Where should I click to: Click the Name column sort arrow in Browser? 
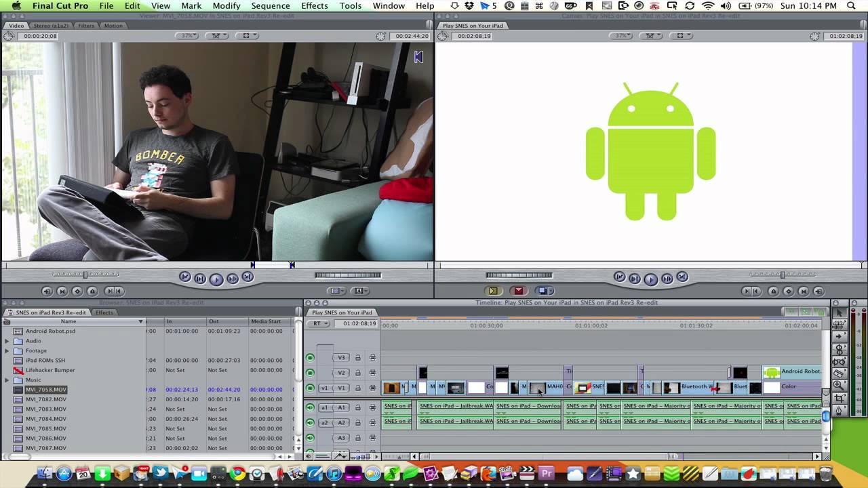140,321
